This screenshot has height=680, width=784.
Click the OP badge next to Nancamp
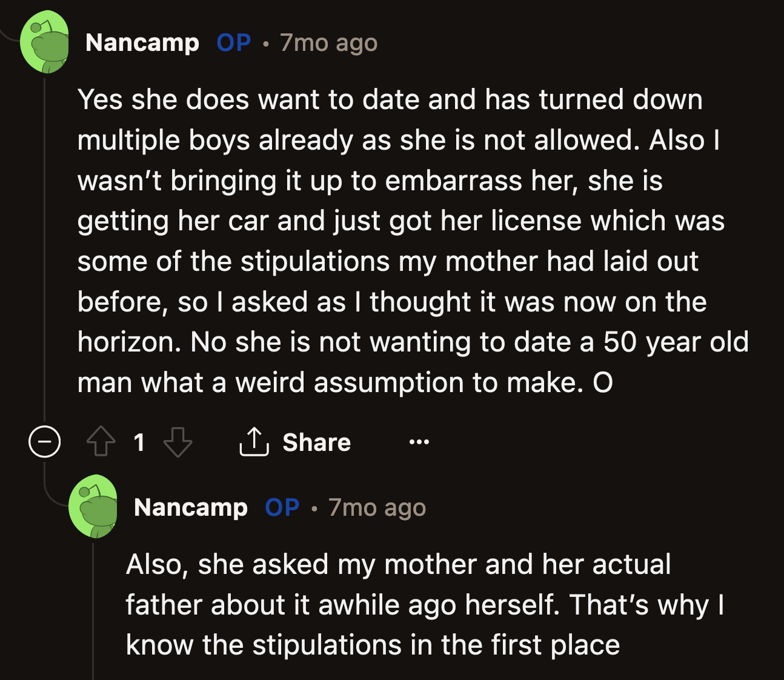coord(233,42)
